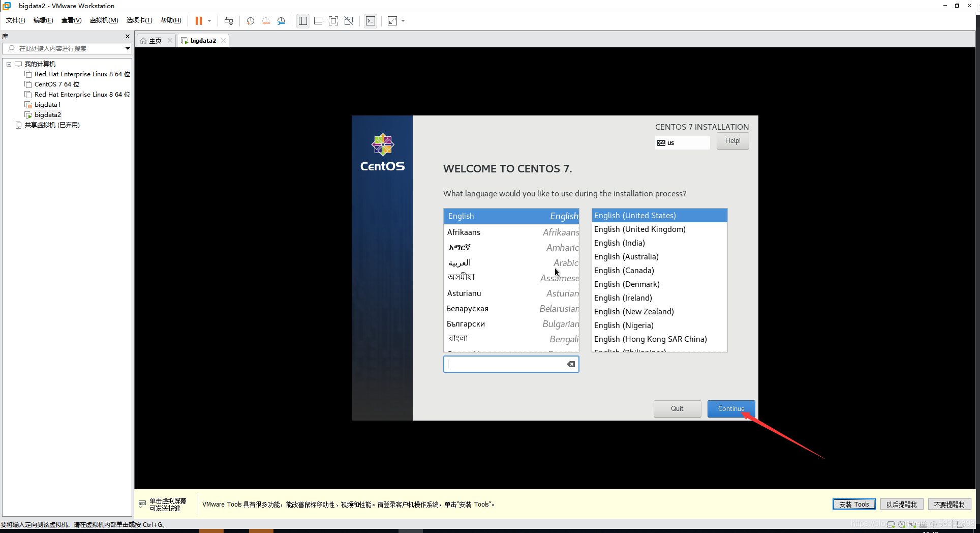Clear the language search field
Image resolution: width=980 pixels, height=533 pixels.
pyautogui.click(x=571, y=364)
